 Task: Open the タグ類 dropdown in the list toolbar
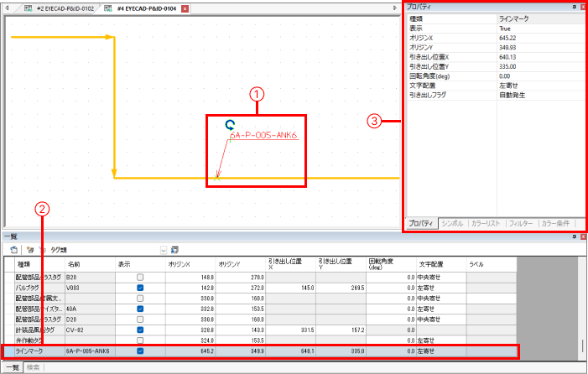click(x=164, y=250)
